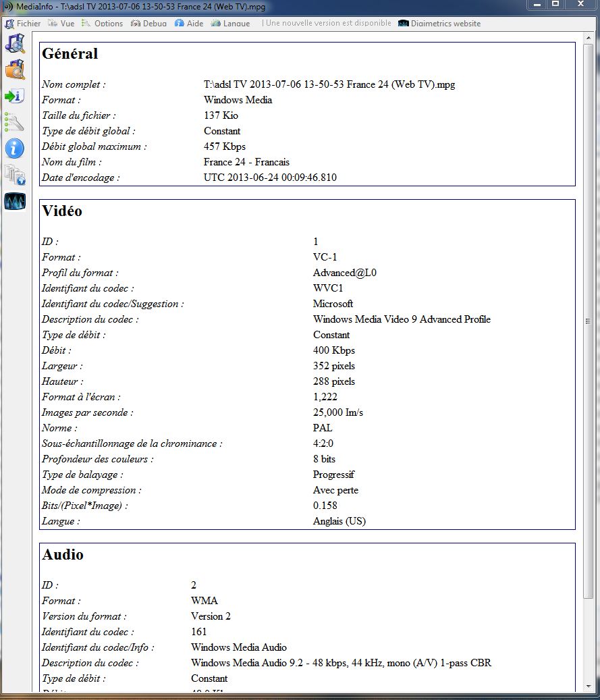Screen dimensions: 600x700
Task: Click the 'Vidéo' section heading
Action: (x=62, y=211)
